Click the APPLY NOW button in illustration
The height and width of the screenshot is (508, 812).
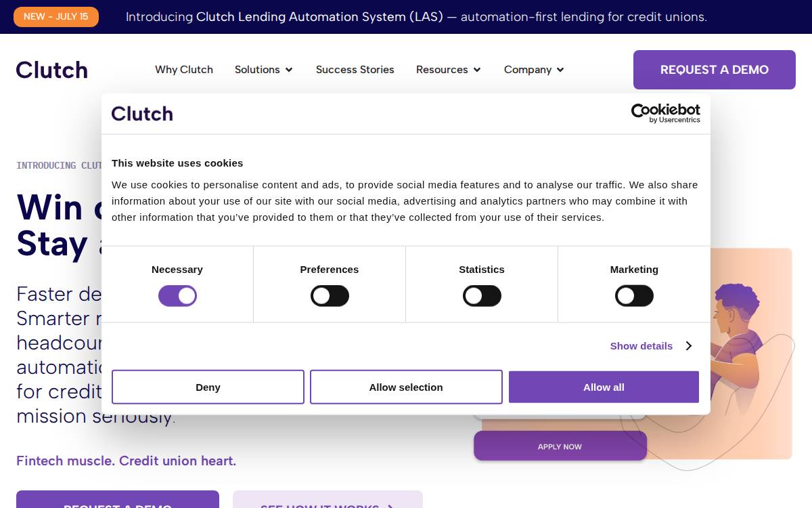[560, 446]
